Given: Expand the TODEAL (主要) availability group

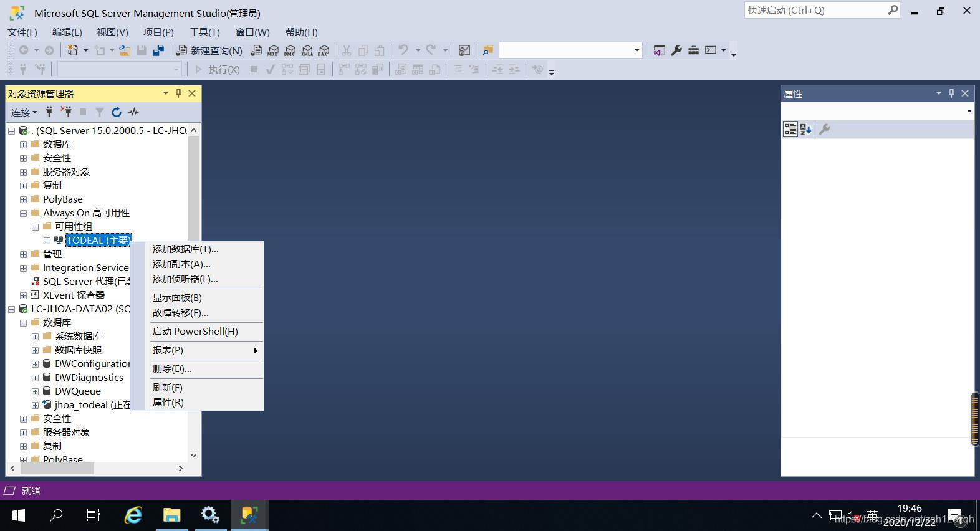Looking at the screenshot, I should point(47,241).
